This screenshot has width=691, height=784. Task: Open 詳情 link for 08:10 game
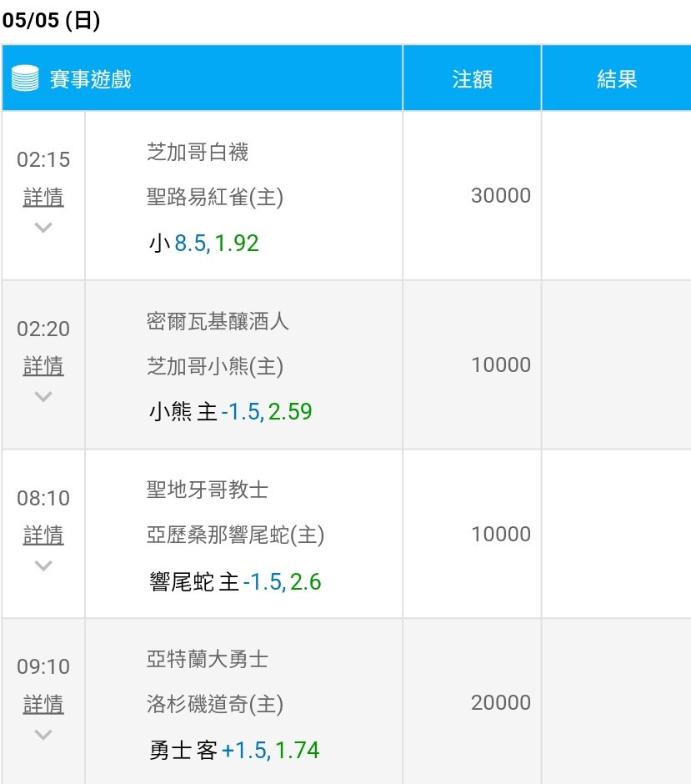43,535
